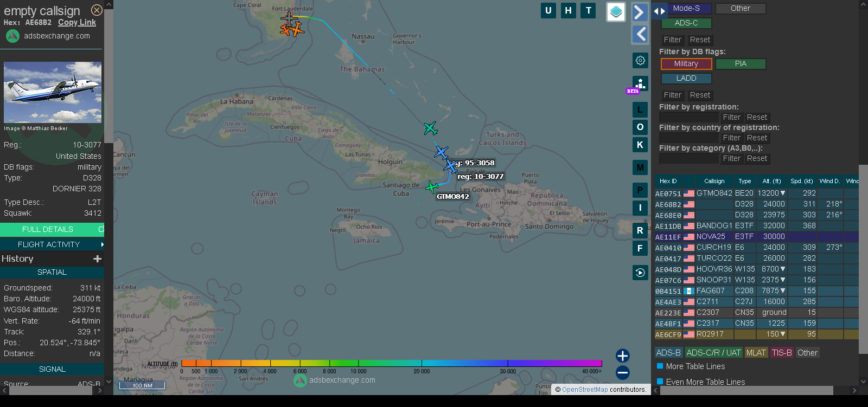Click the Copy Link hyperlink
This screenshot has width=868, height=407.
[x=77, y=22]
